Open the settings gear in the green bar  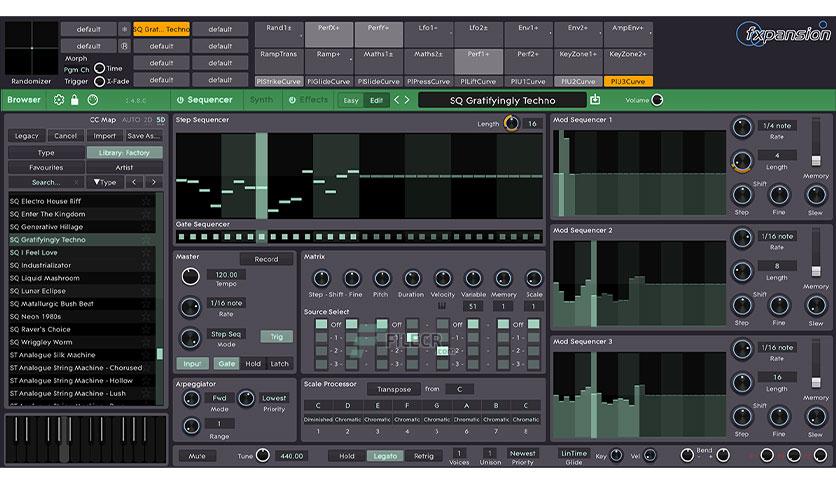point(59,100)
